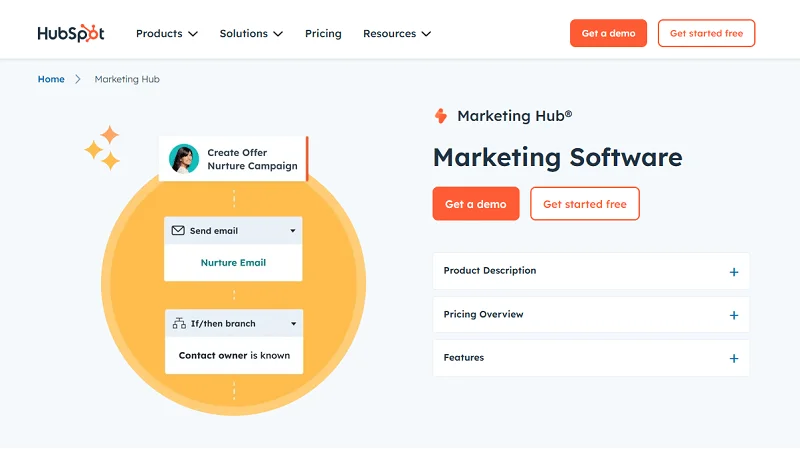Follow the Home breadcrumb link
Viewport: 800px width, 449px height.
pos(51,79)
